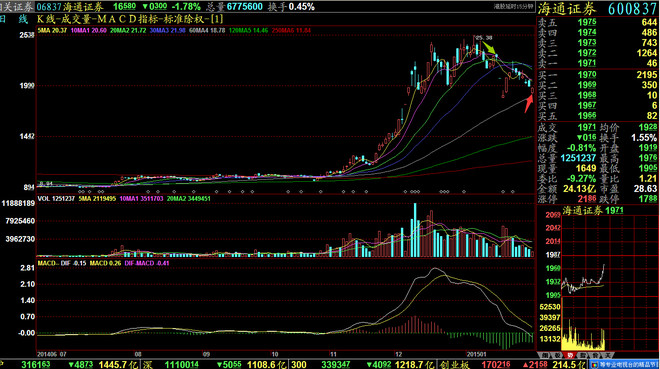Click the DIF-MACD -0.41 label
The height and width of the screenshot is (369, 660).
tap(147, 263)
